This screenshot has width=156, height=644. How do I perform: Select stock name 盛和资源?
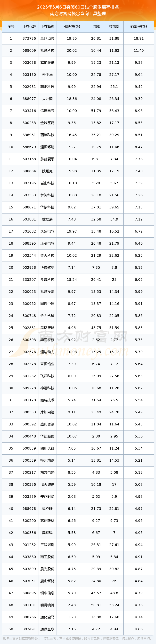click(47, 424)
